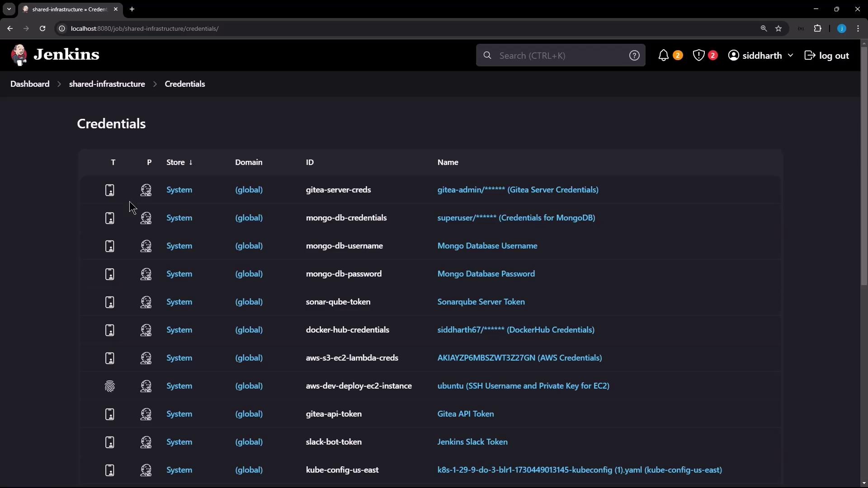Open Jenkins Slack Token link
This screenshot has height=488, width=868.
[472, 442]
